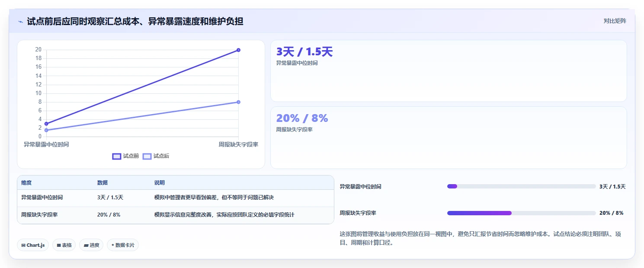The width and height of the screenshot is (644, 268).
Task: Click the 数据卡片 tag chip
Action: (x=123, y=245)
